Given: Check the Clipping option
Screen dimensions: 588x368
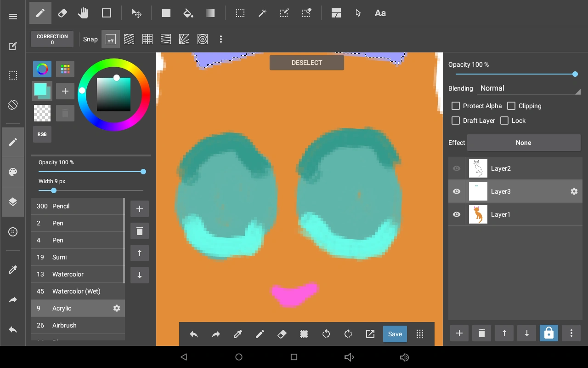Looking at the screenshot, I should pos(511,106).
